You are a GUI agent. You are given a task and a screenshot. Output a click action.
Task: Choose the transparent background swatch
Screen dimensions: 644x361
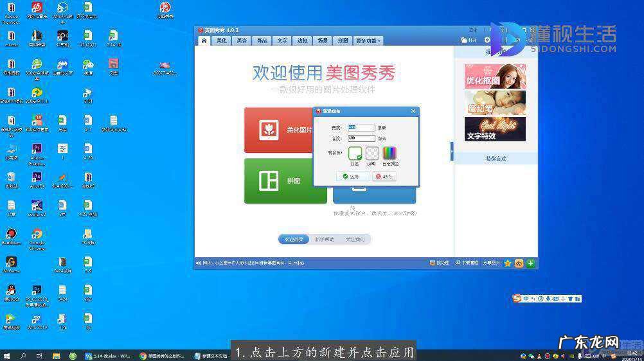(x=372, y=153)
